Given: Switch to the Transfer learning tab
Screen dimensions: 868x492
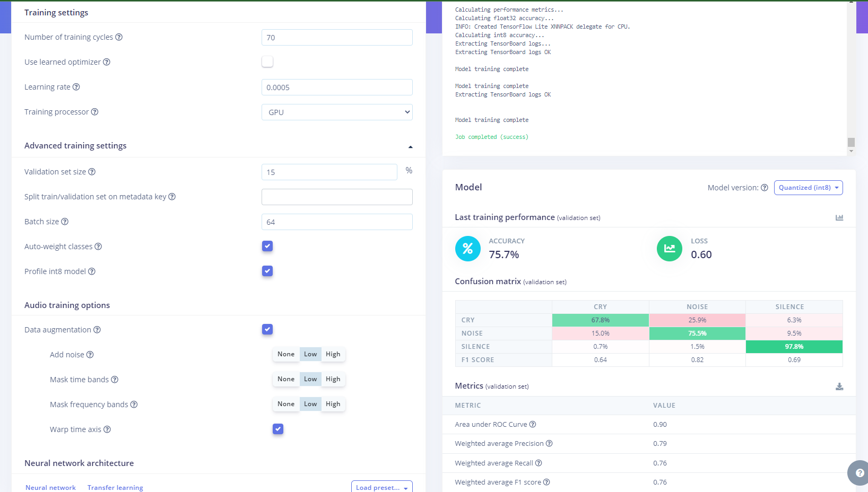Looking at the screenshot, I should tap(115, 487).
